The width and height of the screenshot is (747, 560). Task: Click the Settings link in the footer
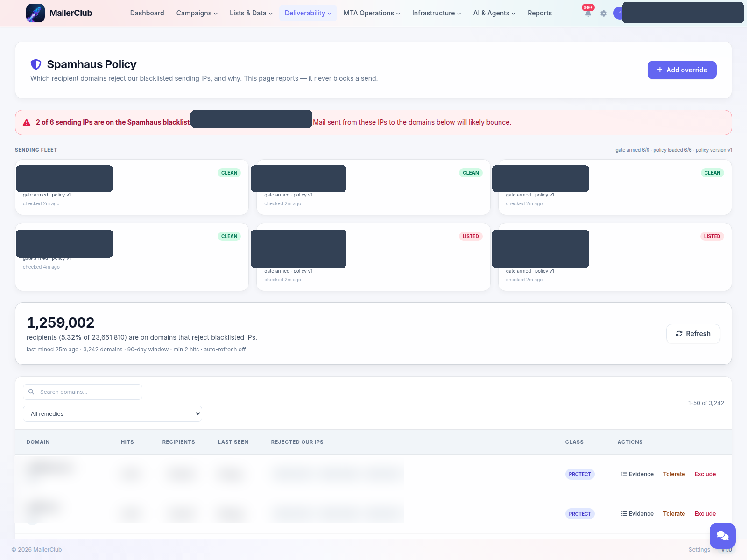(699, 550)
